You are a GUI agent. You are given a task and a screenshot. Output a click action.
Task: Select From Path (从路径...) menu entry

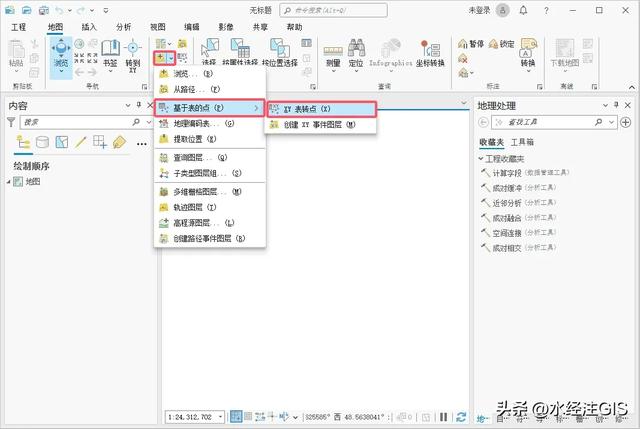point(210,89)
